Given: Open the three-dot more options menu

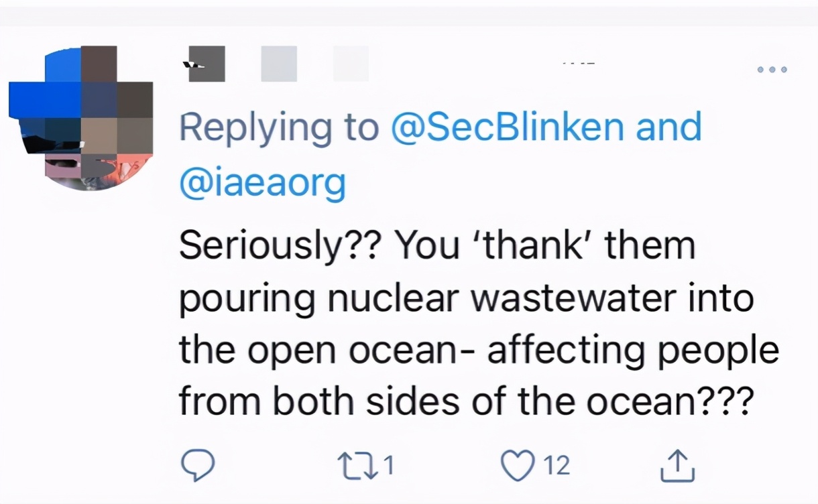Looking at the screenshot, I should coord(772,70).
